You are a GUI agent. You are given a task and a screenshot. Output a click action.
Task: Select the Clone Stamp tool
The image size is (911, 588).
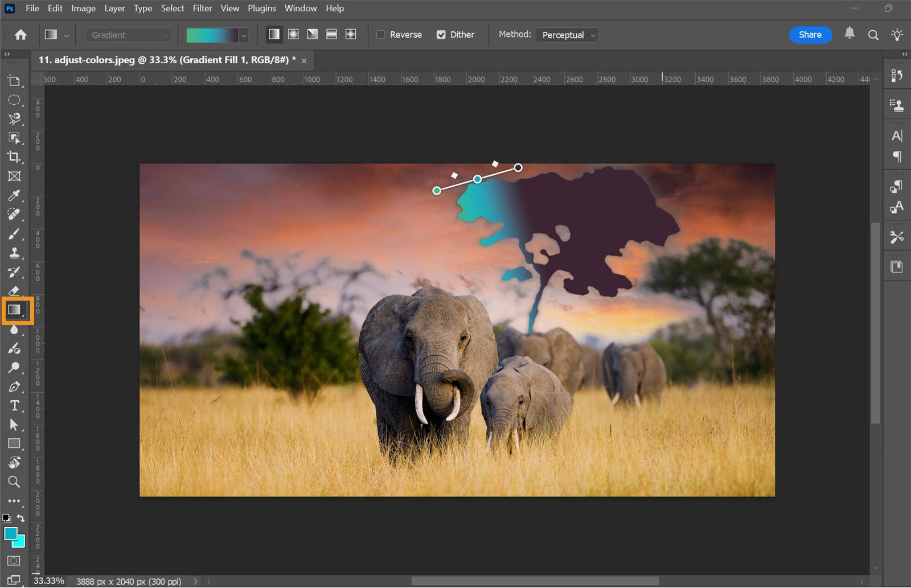coord(14,252)
